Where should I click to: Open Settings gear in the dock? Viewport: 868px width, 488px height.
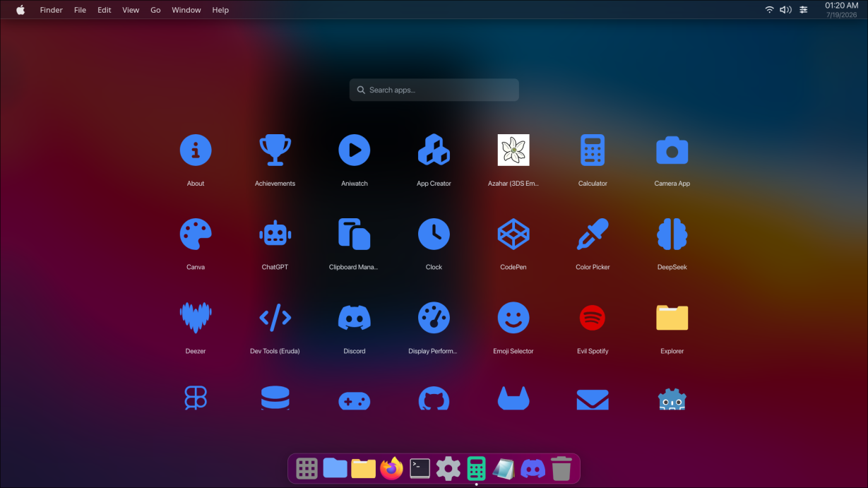click(448, 468)
